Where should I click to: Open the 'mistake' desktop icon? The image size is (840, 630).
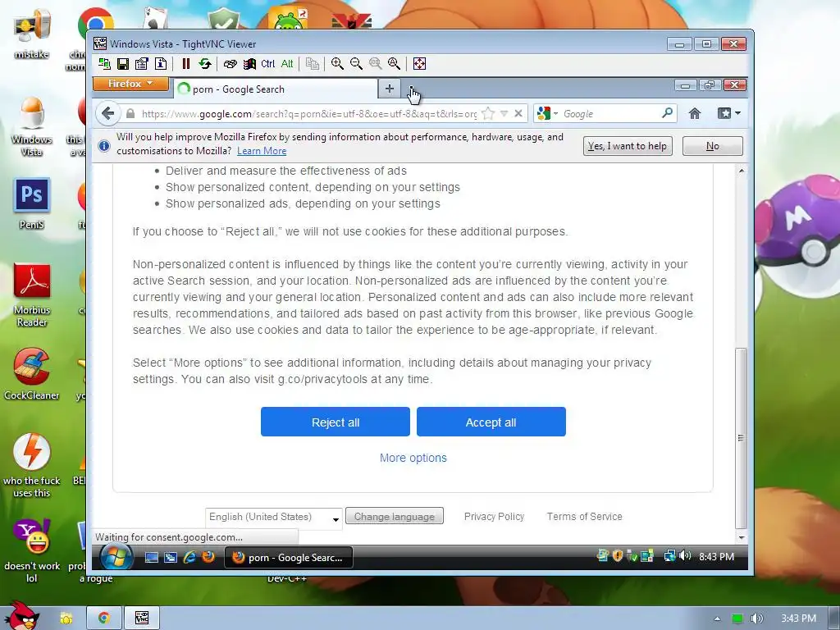pos(32,33)
